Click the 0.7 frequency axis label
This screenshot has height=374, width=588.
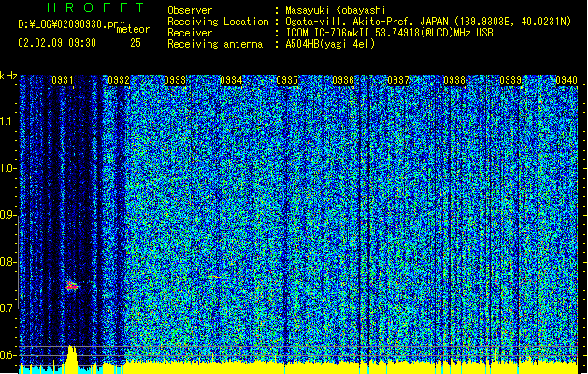click(x=7, y=309)
